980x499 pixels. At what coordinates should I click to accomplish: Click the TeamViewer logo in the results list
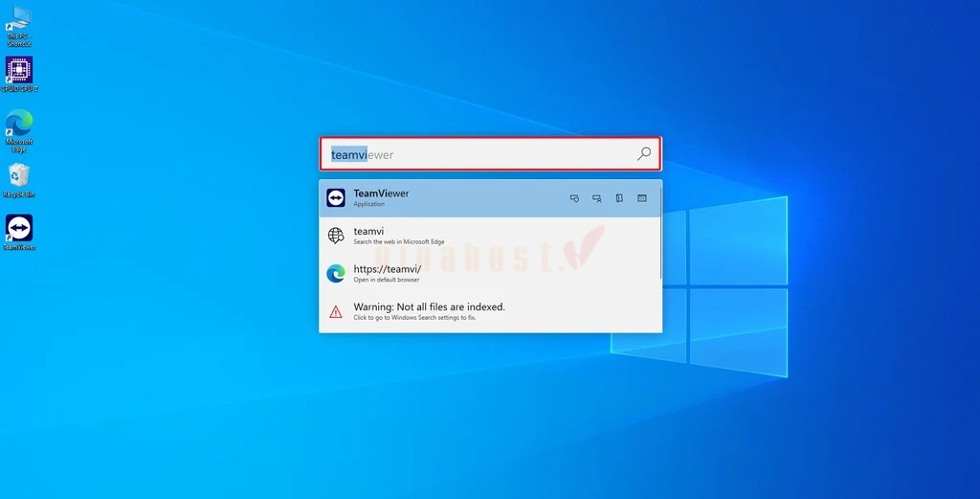pos(336,197)
